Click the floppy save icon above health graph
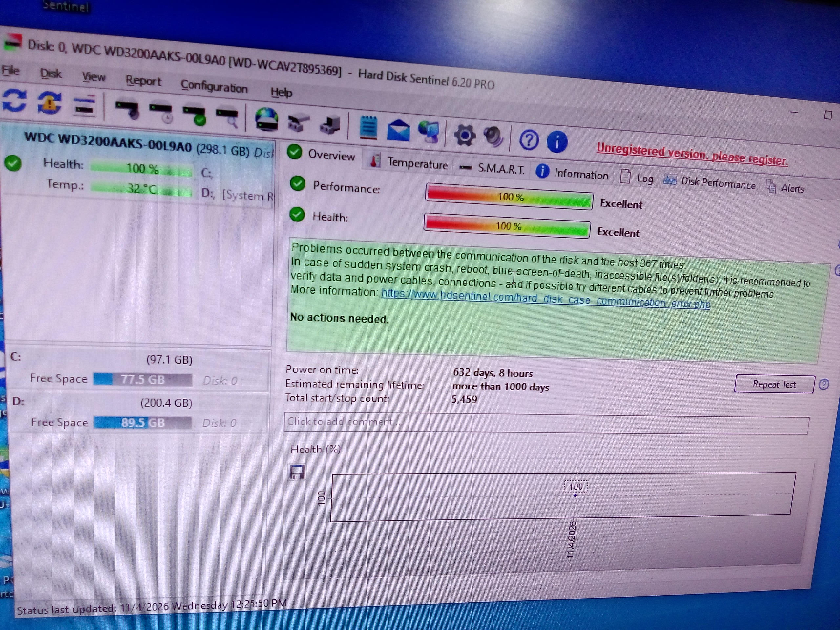 click(x=297, y=472)
